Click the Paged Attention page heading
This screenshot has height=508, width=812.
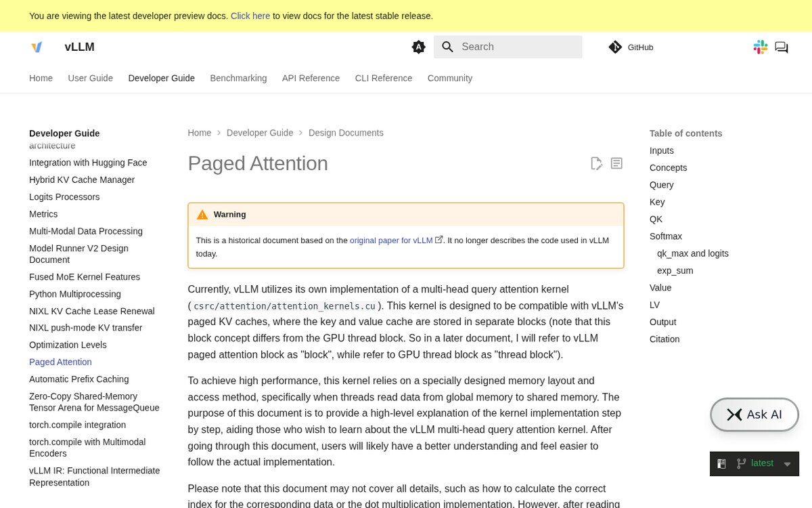(x=258, y=163)
